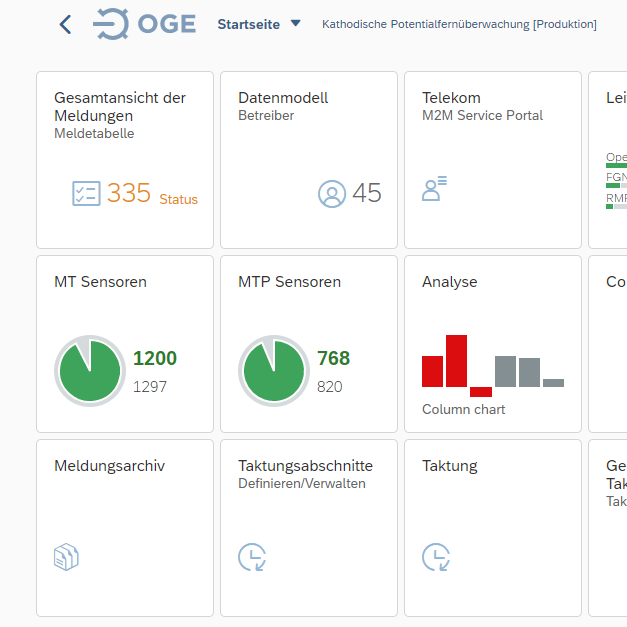Click the orange Status label

178,199
